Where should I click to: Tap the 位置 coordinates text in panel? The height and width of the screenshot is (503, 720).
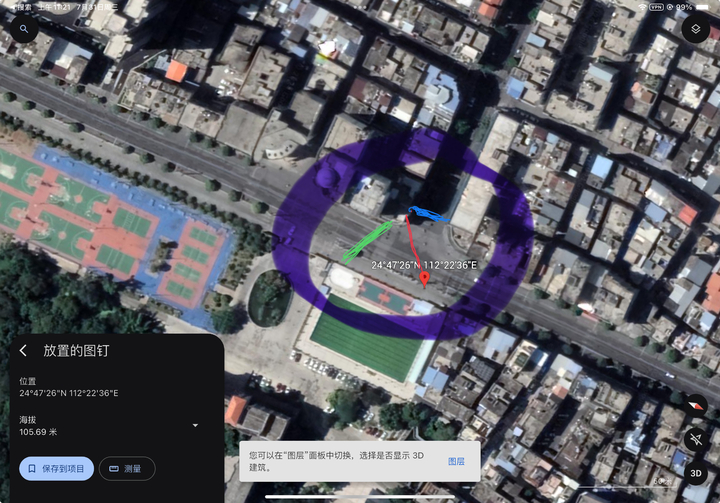(69, 393)
